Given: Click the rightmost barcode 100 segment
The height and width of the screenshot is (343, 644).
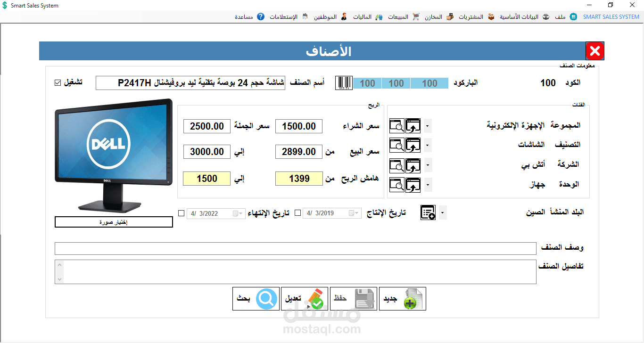Looking at the screenshot, I should click(429, 83).
